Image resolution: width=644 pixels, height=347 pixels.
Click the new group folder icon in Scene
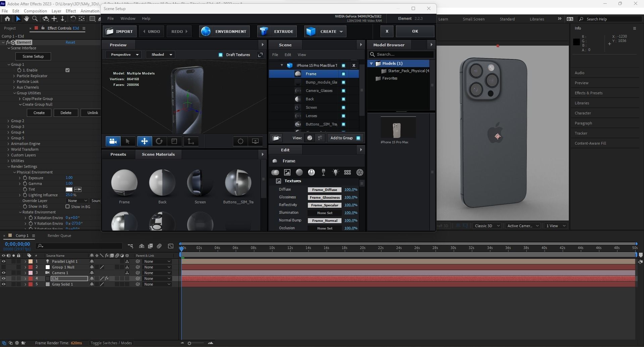[277, 138]
